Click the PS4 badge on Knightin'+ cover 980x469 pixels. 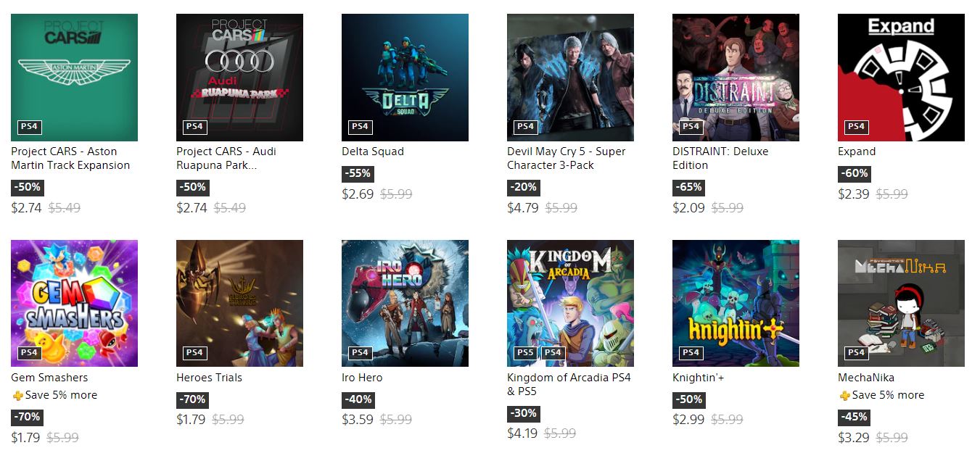[x=691, y=353]
